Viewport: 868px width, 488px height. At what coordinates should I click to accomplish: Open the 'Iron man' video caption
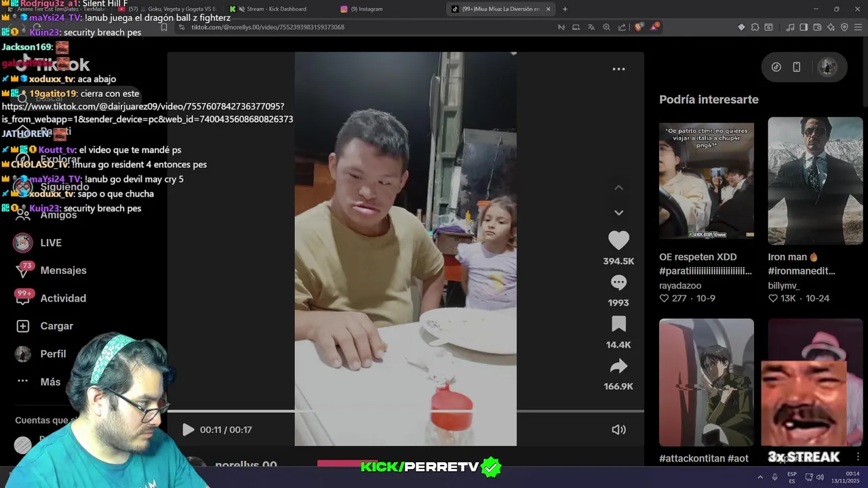[x=802, y=264]
